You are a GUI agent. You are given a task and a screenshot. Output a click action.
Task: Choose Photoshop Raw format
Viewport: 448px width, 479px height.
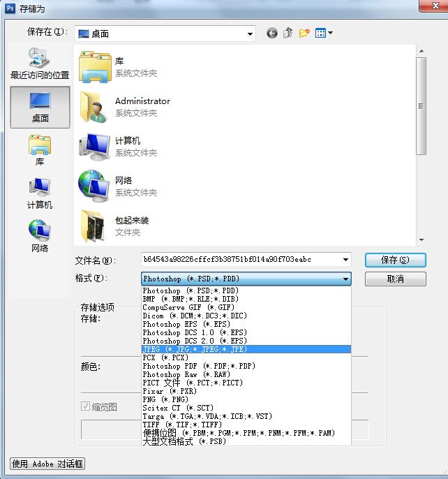pyautogui.click(x=246, y=374)
